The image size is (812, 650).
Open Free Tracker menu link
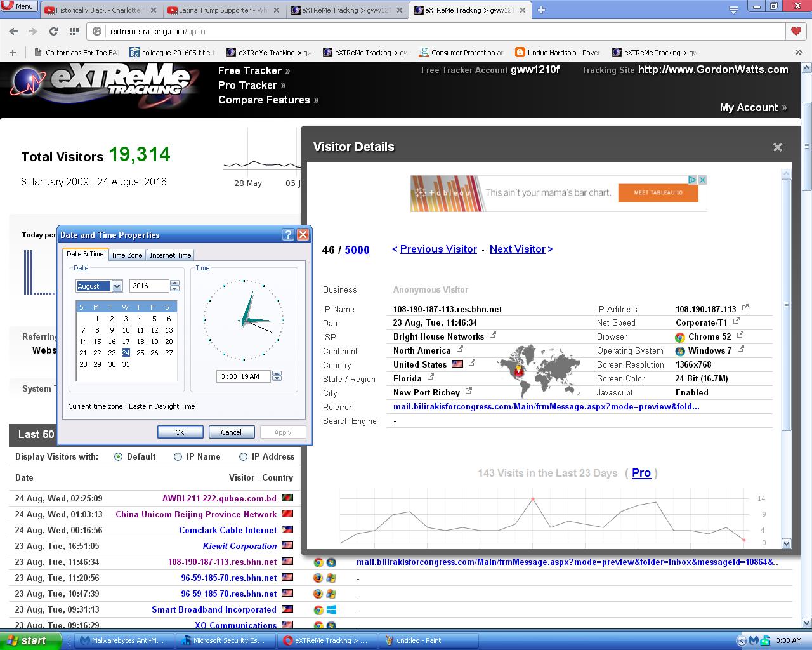pos(254,70)
